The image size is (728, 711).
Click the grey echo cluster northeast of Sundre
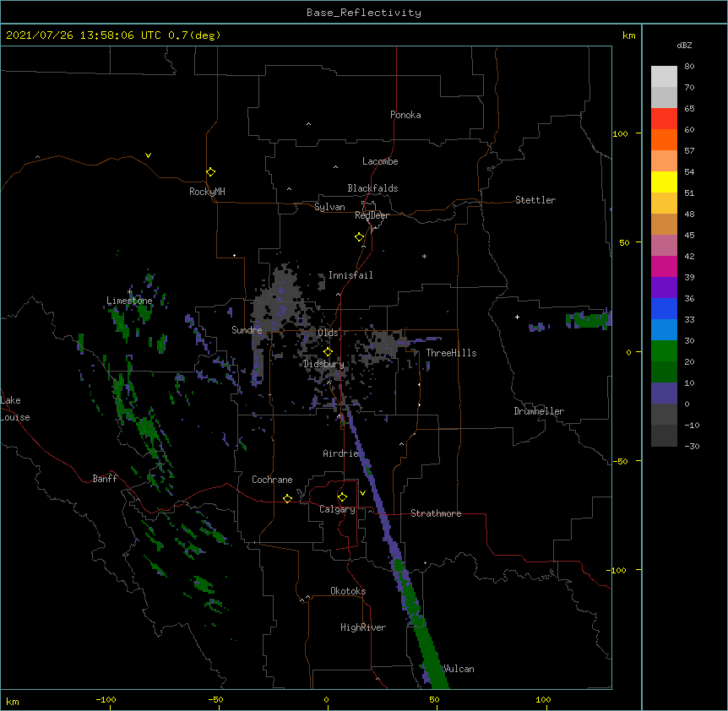click(x=282, y=297)
